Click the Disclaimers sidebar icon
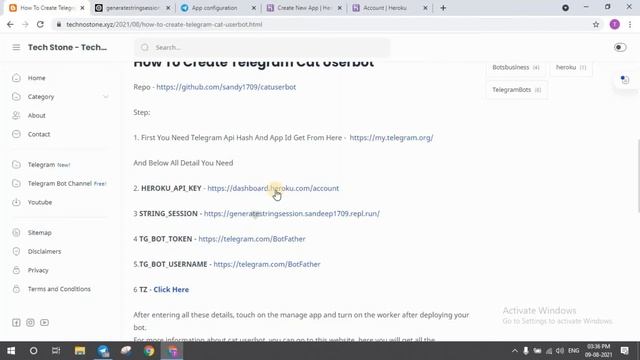This screenshot has height=360, width=640. [x=16, y=251]
